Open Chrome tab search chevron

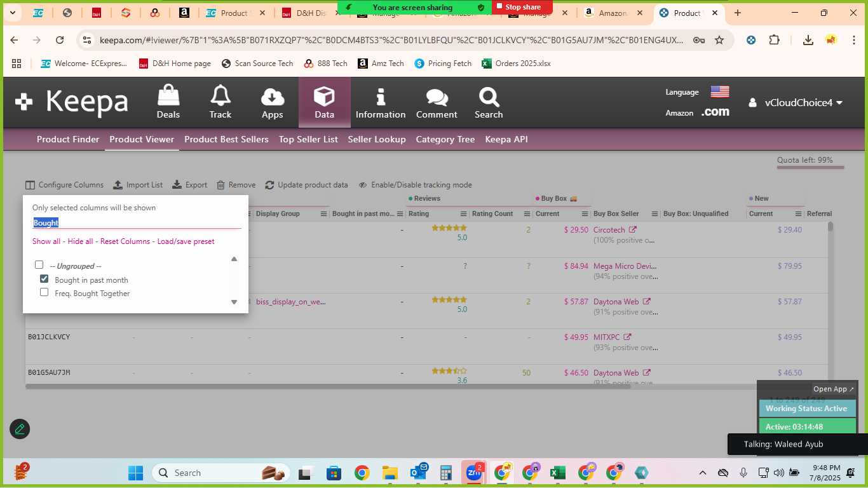(12, 13)
